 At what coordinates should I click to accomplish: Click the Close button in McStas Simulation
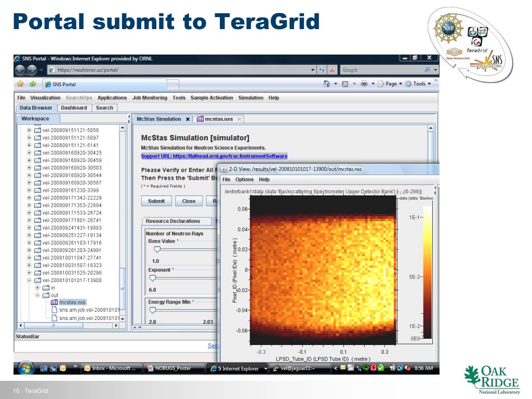coord(189,201)
